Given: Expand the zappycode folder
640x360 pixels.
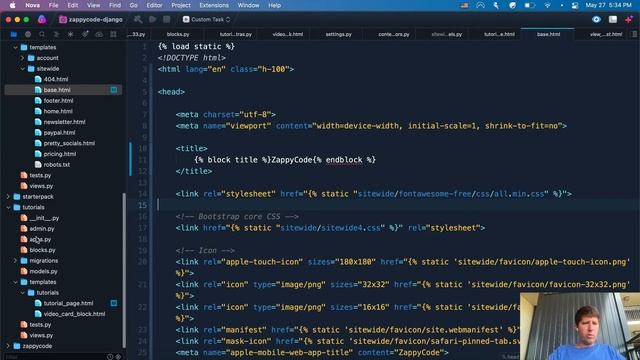Looking at the screenshot, I should [x=8, y=346].
